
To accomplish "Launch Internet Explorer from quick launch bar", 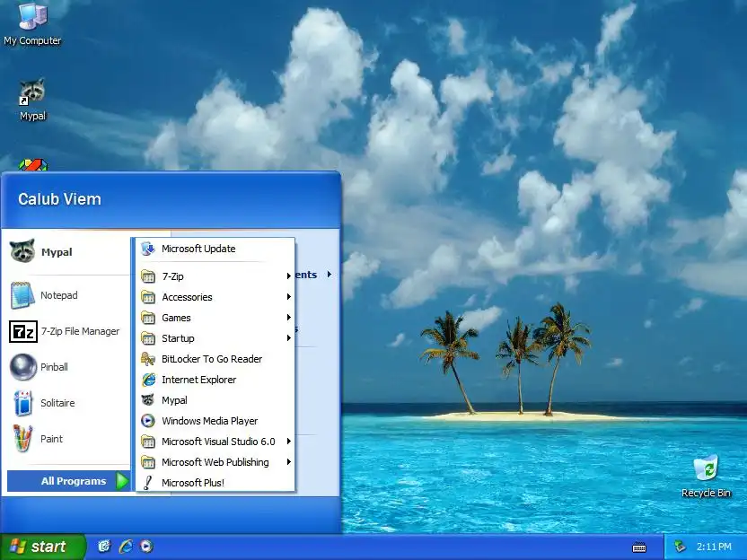I will pyautogui.click(x=126, y=547).
